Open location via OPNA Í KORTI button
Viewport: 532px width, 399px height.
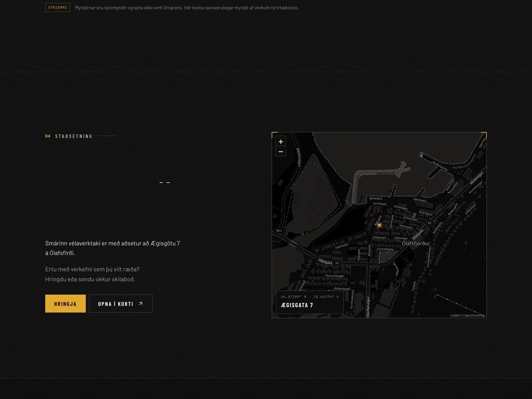[x=121, y=304]
